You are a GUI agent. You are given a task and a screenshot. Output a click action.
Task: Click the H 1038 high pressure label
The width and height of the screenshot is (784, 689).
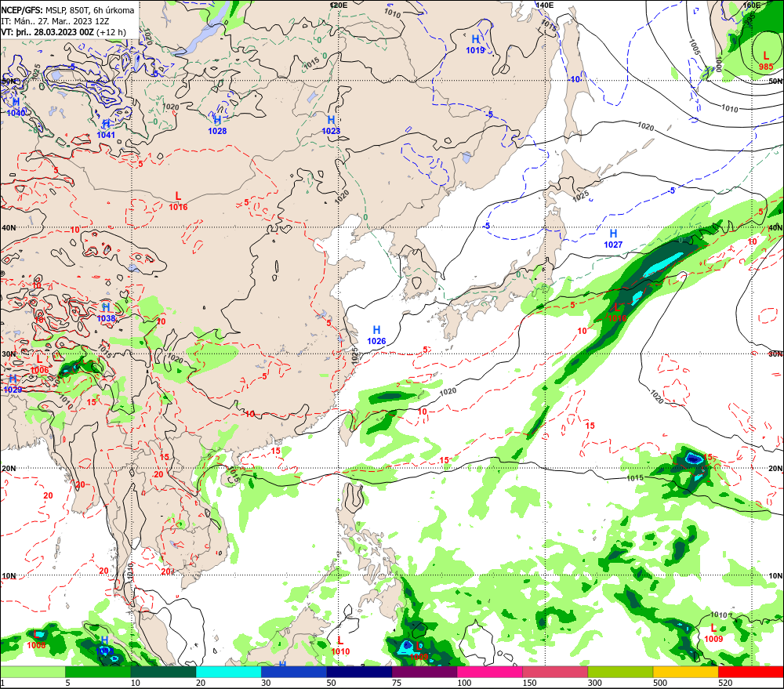(x=106, y=313)
